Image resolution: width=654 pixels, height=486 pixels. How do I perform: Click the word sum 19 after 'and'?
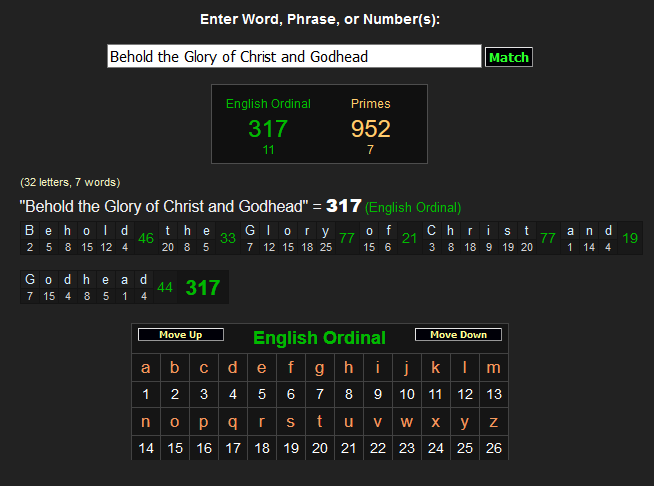point(630,238)
